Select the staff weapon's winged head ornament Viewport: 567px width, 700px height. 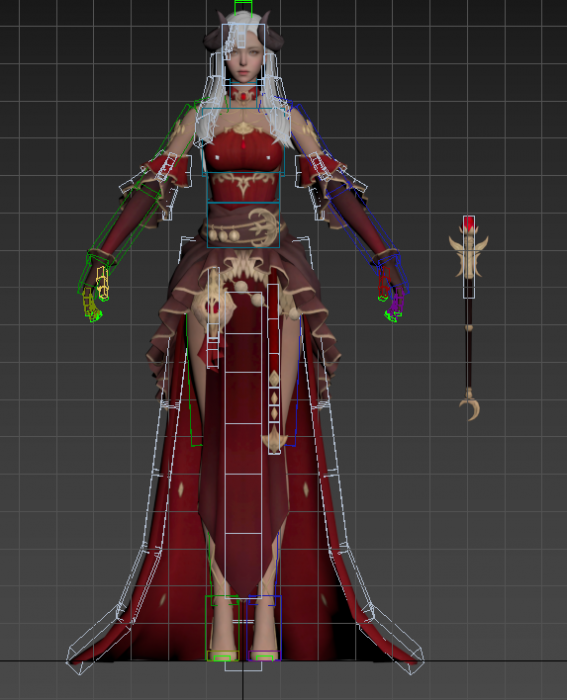[x=468, y=255]
